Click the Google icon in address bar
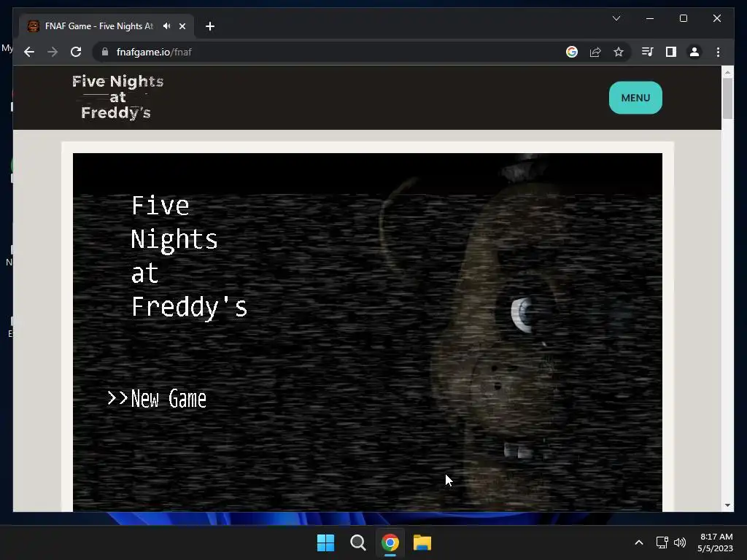Viewport: 747px width, 560px height. click(572, 52)
